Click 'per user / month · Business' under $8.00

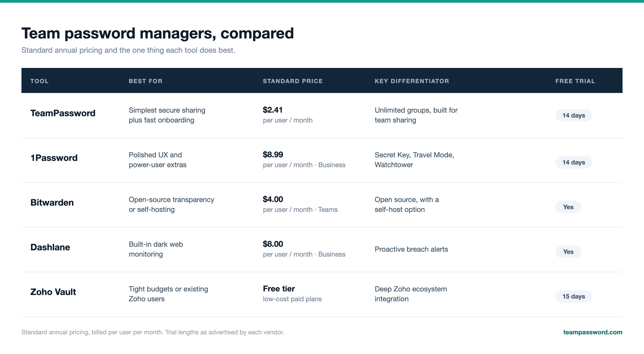(x=304, y=254)
